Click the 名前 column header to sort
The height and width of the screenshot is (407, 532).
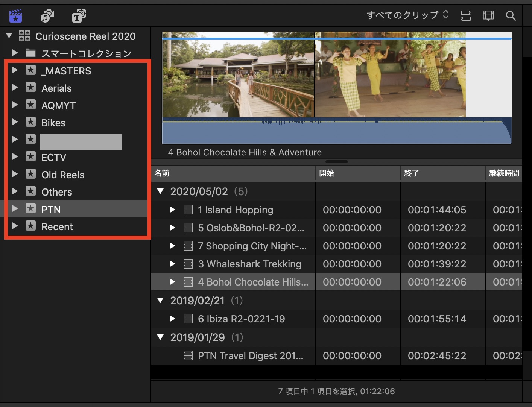[x=161, y=173]
